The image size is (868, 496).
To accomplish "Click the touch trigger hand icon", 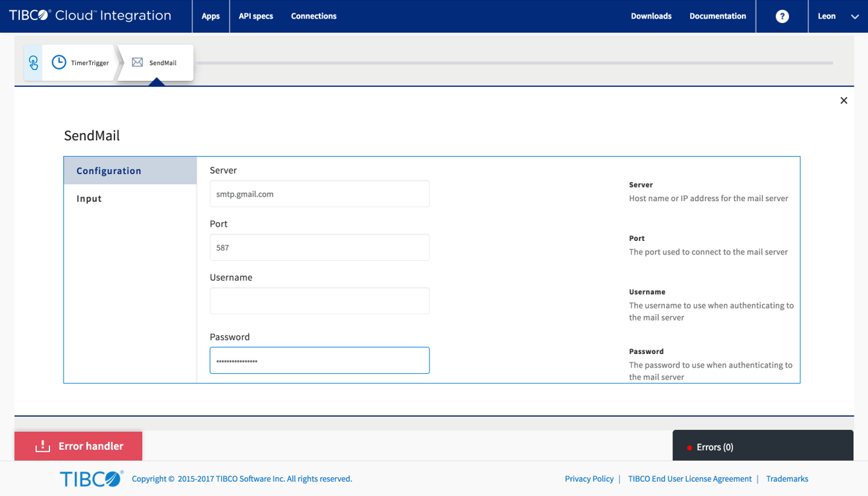I will click(33, 62).
